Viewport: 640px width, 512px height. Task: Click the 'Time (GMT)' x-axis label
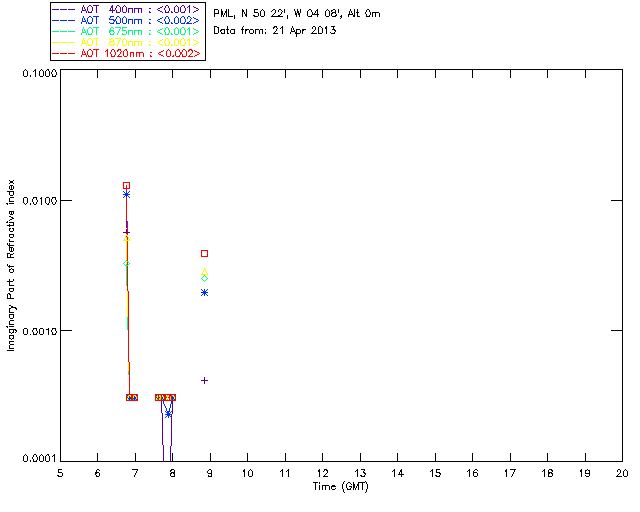pyautogui.click(x=341, y=487)
